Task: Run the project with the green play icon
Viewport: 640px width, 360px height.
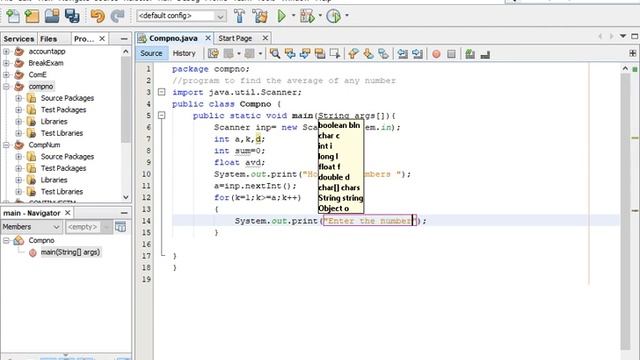Action: pos(282,16)
